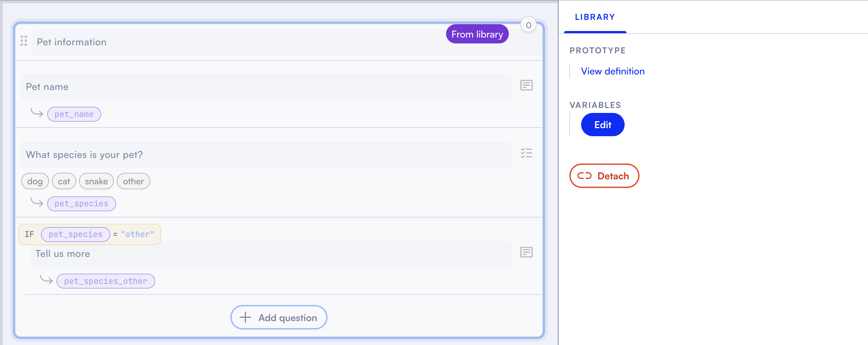Viewport: 868px width, 345px height.
Task: Select the other choice chip
Action: click(x=133, y=181)
